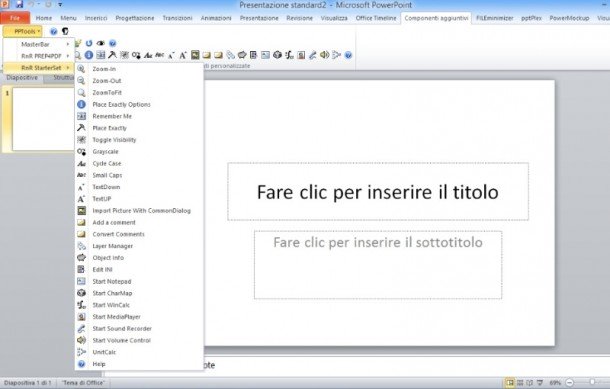610x389 pixels.
Task: Click the Cycle Case Aa toolbar icon
Action: 148,55
